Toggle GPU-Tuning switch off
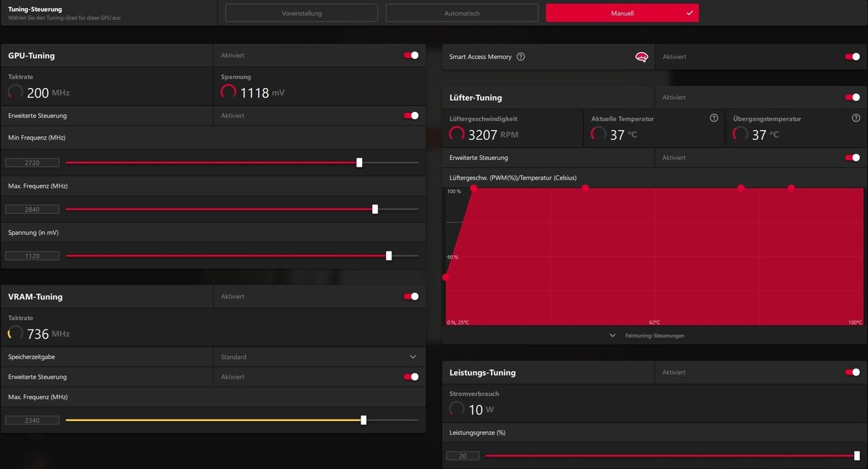 (x=411, y=56)
